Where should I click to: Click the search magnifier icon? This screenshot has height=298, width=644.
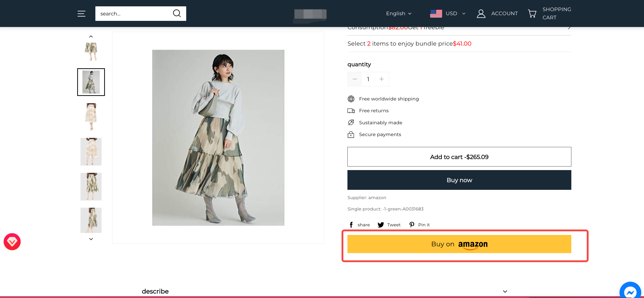177,13
